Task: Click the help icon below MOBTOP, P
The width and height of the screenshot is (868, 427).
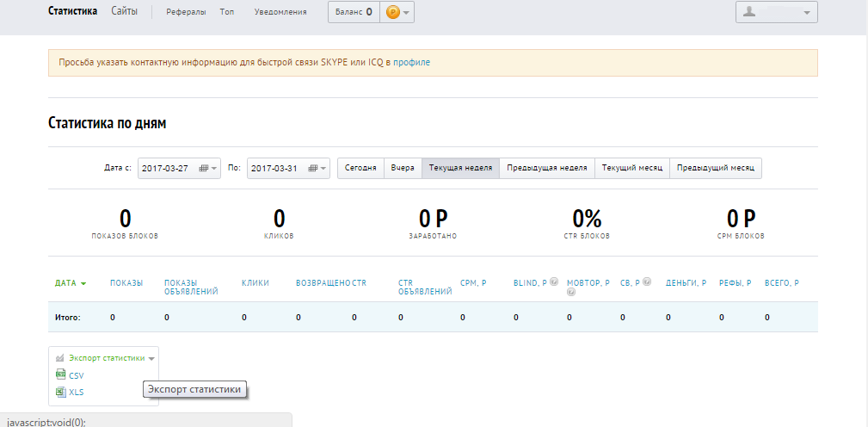Action: click(x=570, y=293)
